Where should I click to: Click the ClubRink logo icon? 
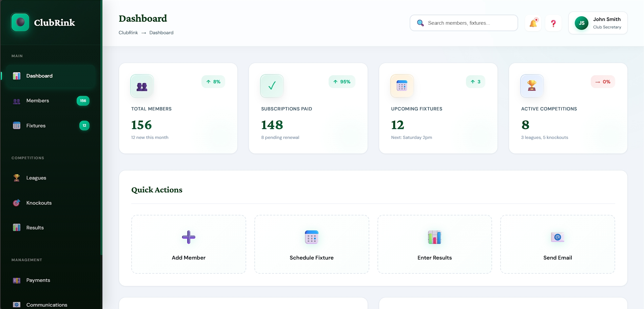tap(20, 22)
